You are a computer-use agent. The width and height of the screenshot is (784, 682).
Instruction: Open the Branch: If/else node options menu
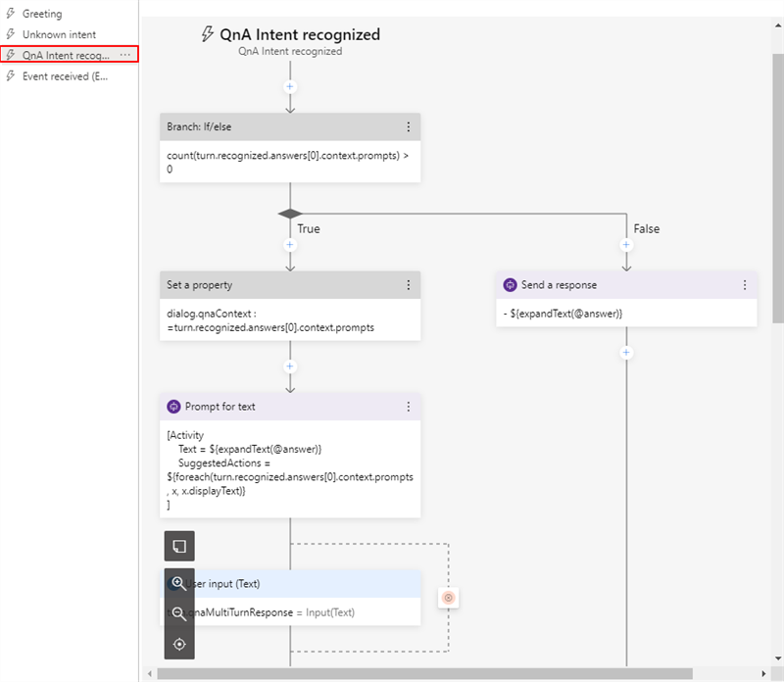(410, 126)
